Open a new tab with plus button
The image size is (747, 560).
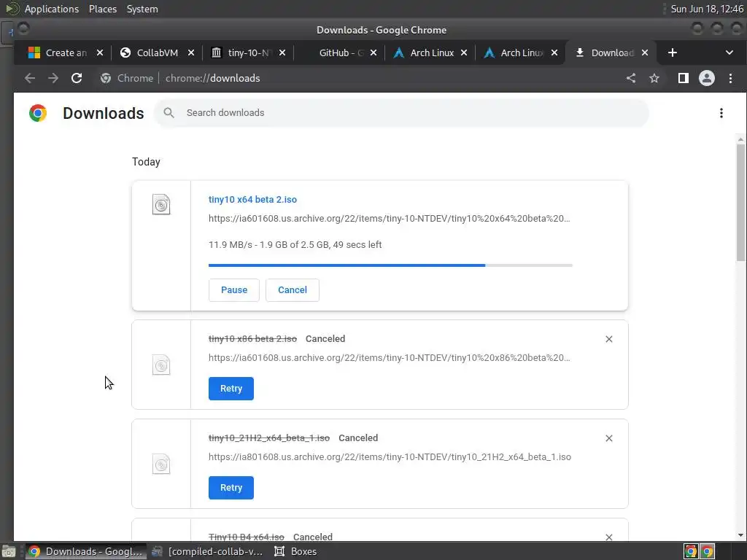click(672, 52)
